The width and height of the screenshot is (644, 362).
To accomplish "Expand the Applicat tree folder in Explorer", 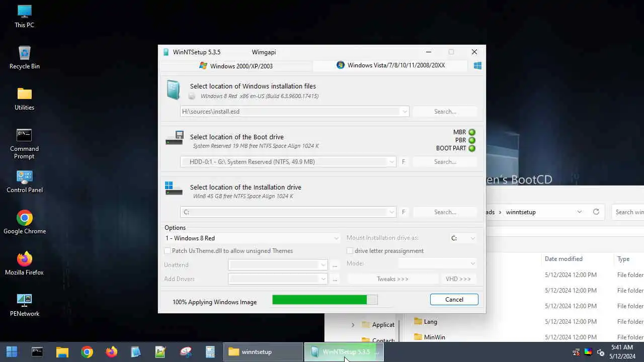I will coord(353,325).
